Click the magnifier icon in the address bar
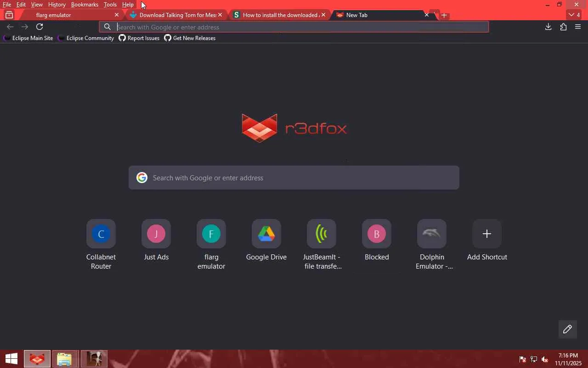Viewport: 588px width, 368px height. (x=107, y=27)
